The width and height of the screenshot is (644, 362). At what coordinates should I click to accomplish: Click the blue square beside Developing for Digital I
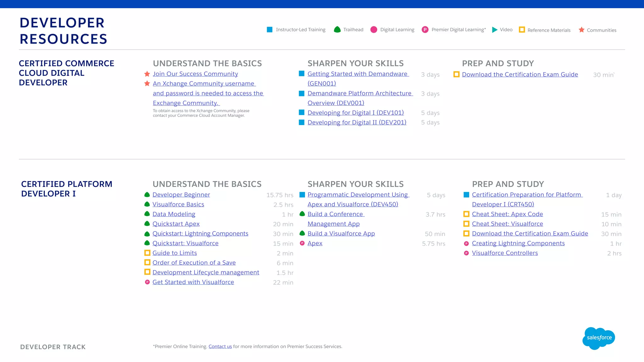[302, 112]
